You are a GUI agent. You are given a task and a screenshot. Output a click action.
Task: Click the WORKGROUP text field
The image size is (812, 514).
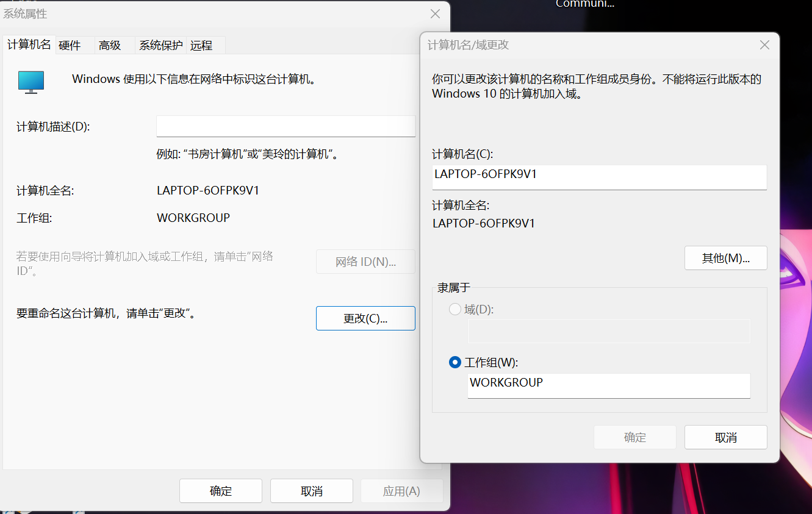pyautogui.click(x=608, y=385)
